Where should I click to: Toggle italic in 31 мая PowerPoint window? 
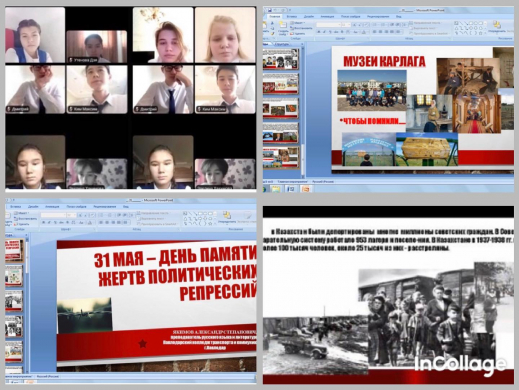tap(49, 222)
